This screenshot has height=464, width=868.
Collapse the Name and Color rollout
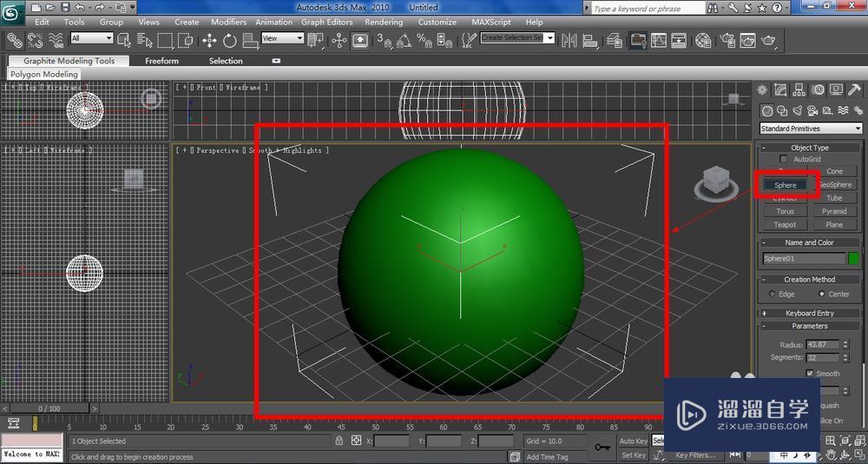(810, 242)
